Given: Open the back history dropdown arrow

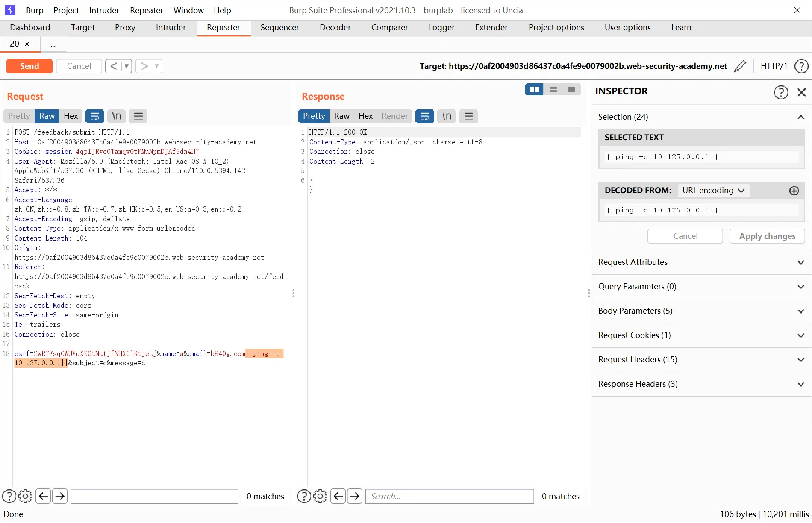Looking at the screenshot, I should pyautogui.click(x=127, y=66).
